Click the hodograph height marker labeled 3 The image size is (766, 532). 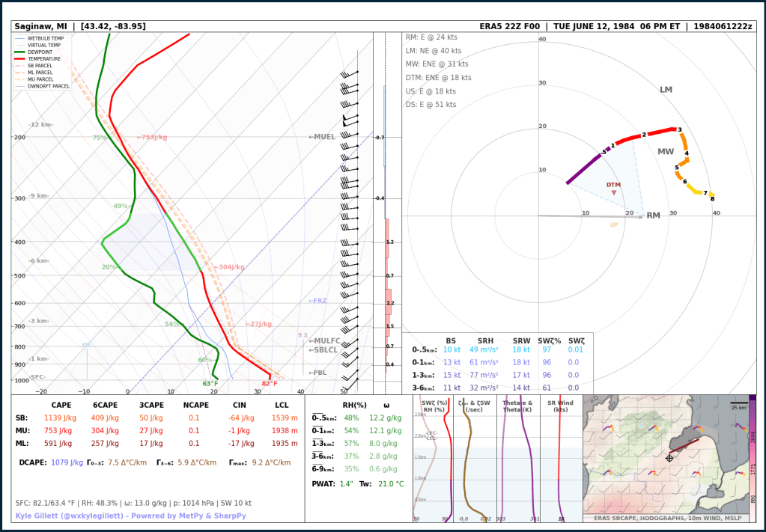[680, 130]
